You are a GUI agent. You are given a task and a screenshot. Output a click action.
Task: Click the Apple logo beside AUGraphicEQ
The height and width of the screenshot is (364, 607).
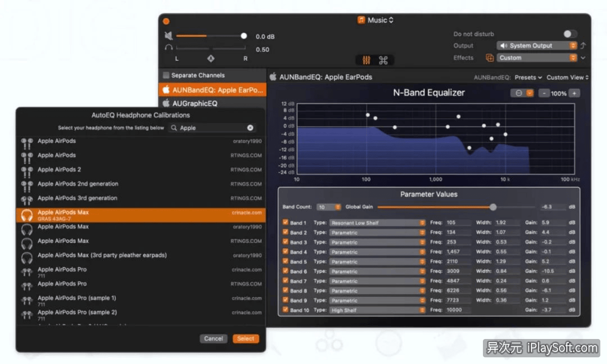point(166,103)
